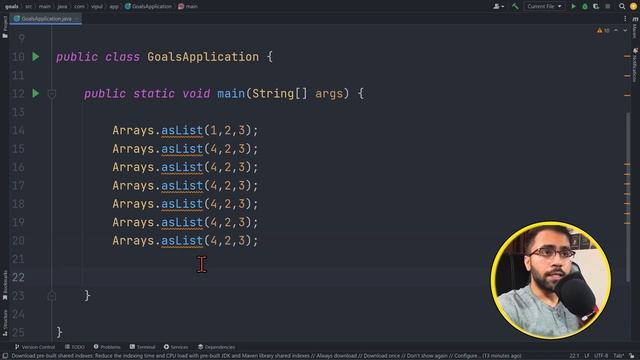Click the 22:1 line column indicator
The height and width of the screenshot is (360, 640).
pos(574,356)
